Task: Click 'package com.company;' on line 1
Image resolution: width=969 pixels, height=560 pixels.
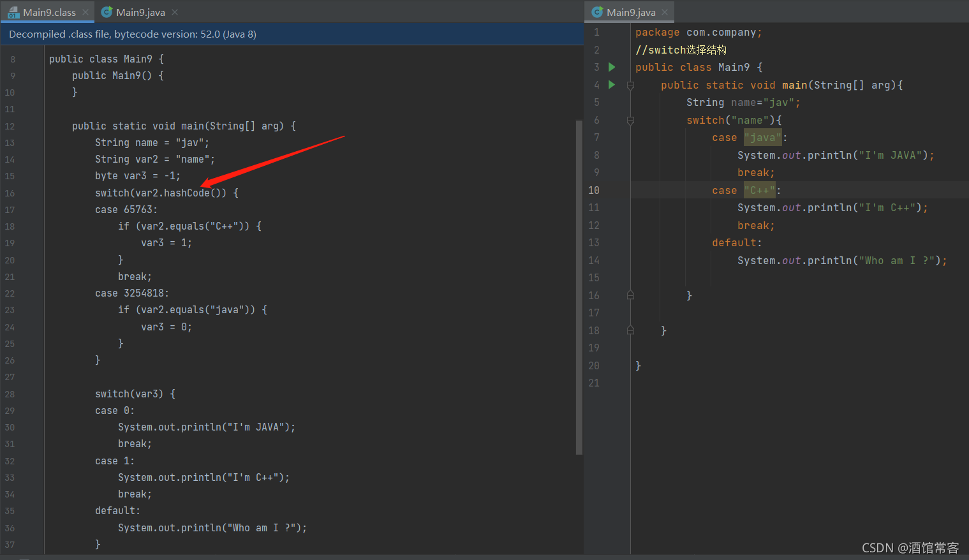Action: coord(699,33)
